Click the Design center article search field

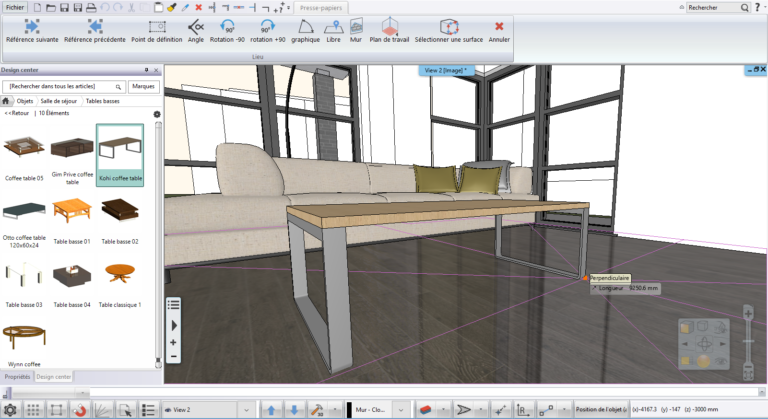tap(64, 86)
